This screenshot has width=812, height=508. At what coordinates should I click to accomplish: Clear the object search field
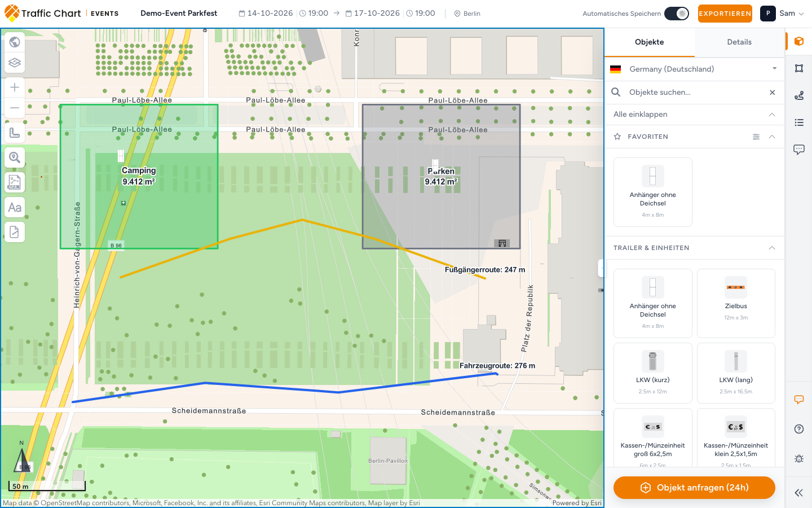click(x=773, y=93)
